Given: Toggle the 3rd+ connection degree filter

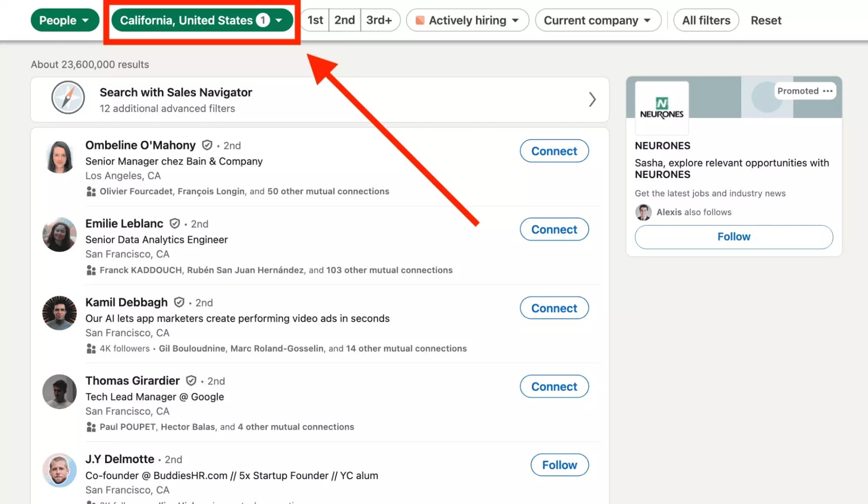Looking at the screenshot, I should click(x=380, y=20).
